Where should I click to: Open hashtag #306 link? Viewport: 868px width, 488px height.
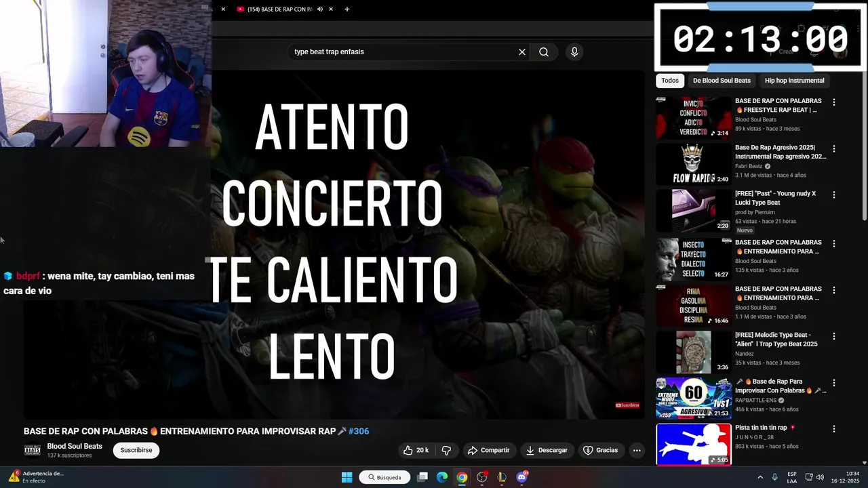pyautogui.click(x=359, y=431)
